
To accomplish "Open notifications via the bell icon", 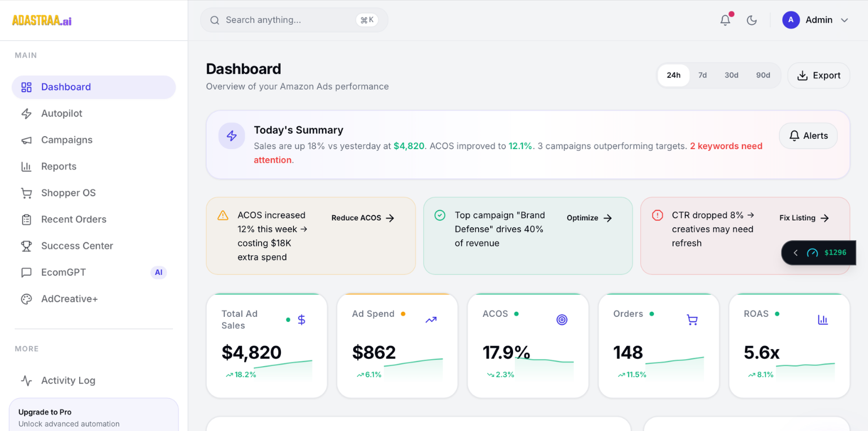I will (725, 20).
